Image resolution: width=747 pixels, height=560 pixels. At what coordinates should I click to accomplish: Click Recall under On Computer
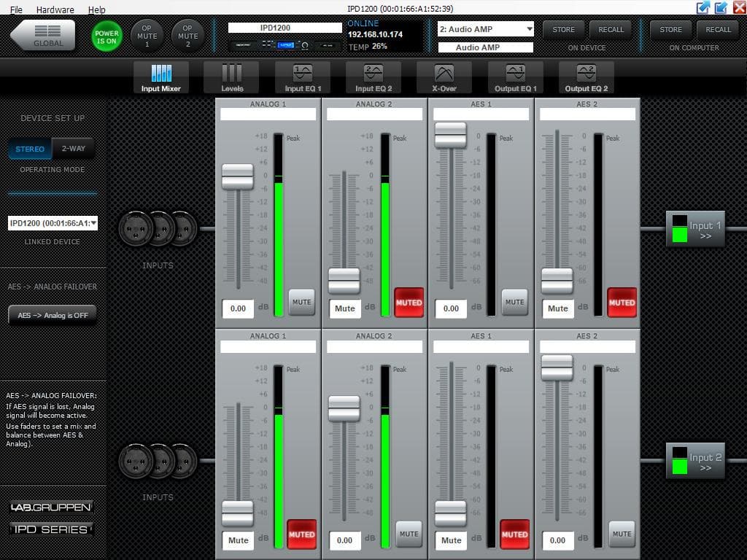click(718, 29)
